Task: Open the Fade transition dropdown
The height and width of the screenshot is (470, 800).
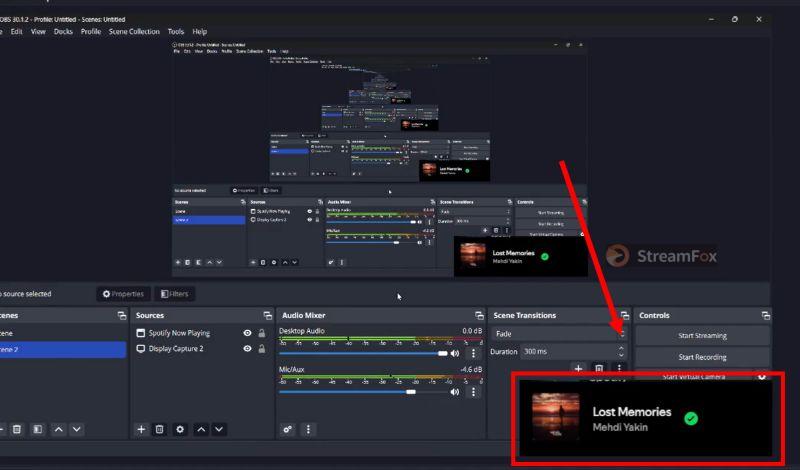Action: point(559,334)
